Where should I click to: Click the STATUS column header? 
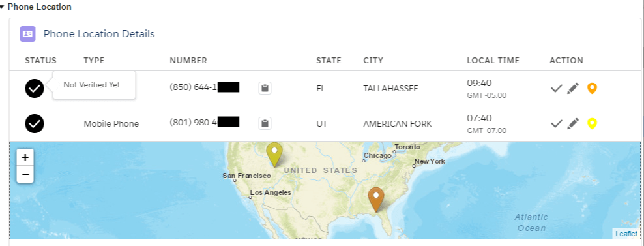(40, 61)
